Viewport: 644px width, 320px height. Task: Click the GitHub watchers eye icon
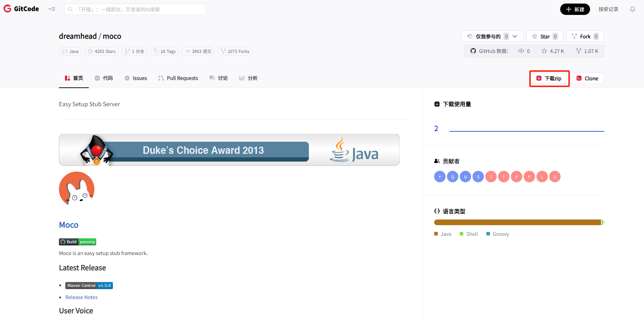521,51
